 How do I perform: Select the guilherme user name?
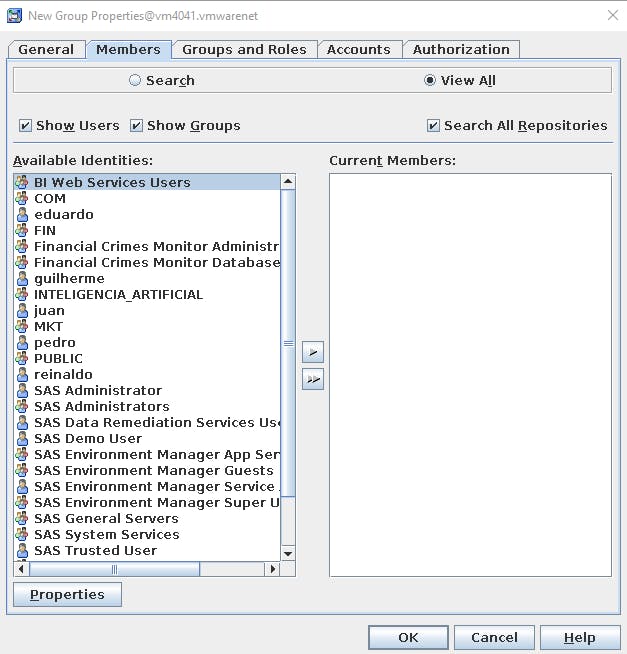[x=69, y=279]
